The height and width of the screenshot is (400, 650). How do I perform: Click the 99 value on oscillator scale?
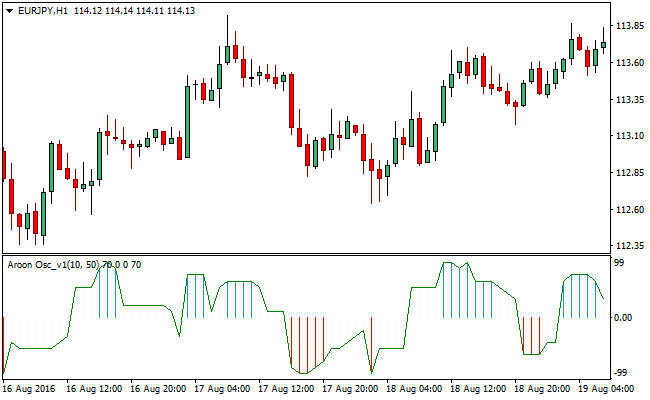click(x=619, y=262)
